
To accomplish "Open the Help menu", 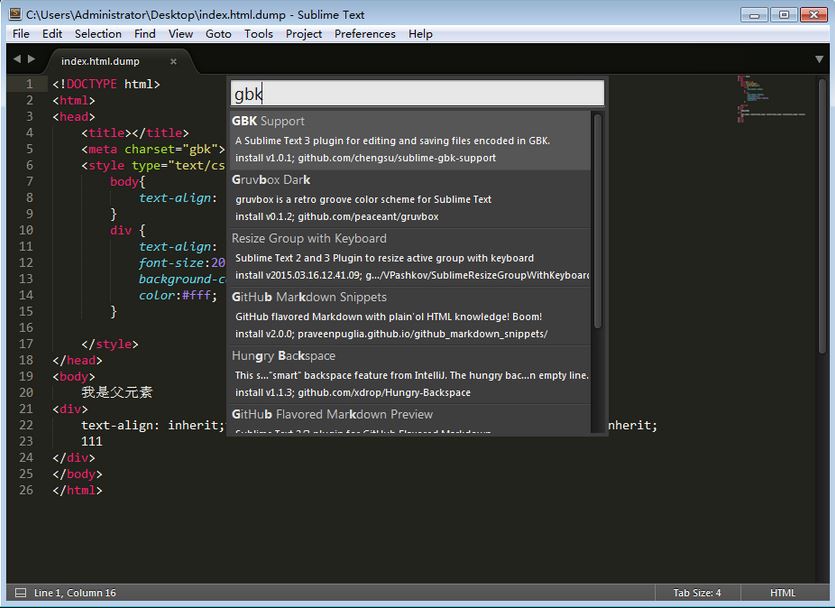I will tap(420, 34).
